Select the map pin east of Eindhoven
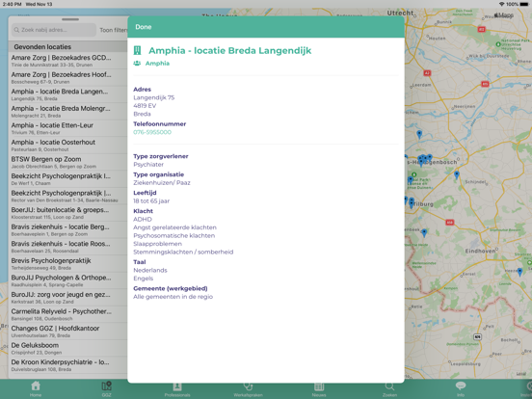 click(519, 272)
